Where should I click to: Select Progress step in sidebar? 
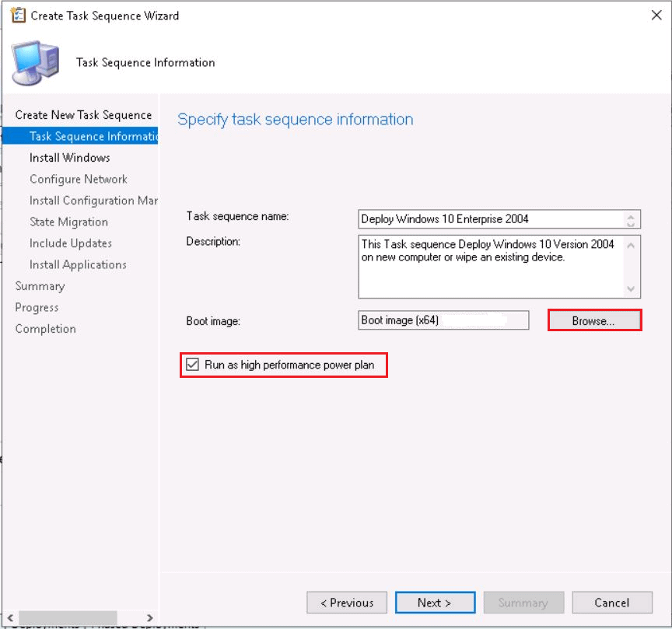coord(37,308)
